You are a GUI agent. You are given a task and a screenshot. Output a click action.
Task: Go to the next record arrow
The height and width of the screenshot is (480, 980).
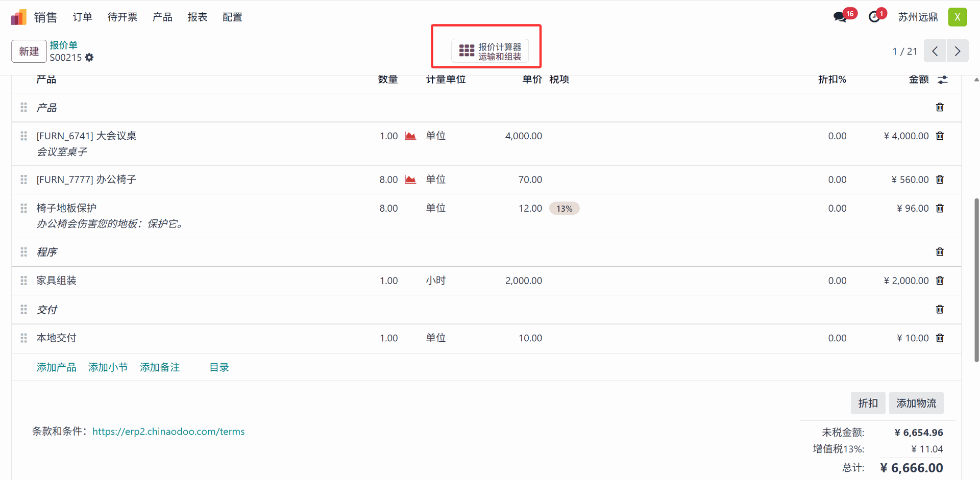958,51
